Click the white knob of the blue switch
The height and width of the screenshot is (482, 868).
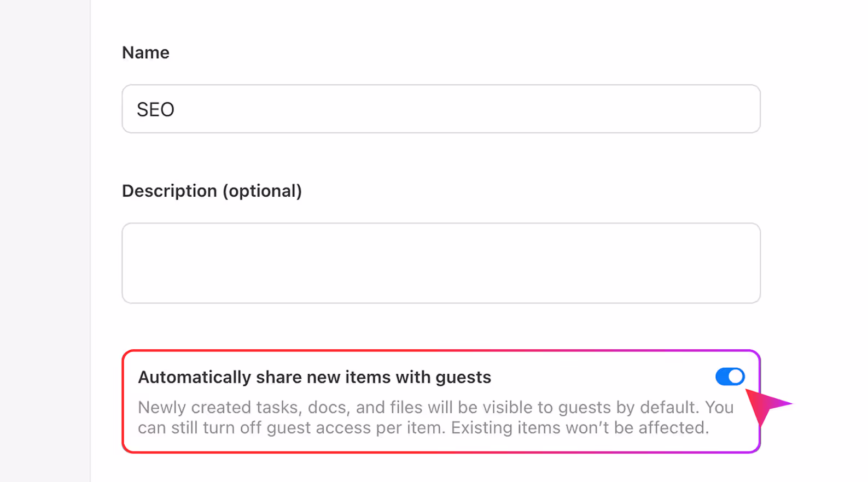pyautogui.click(x=736, y=377)
